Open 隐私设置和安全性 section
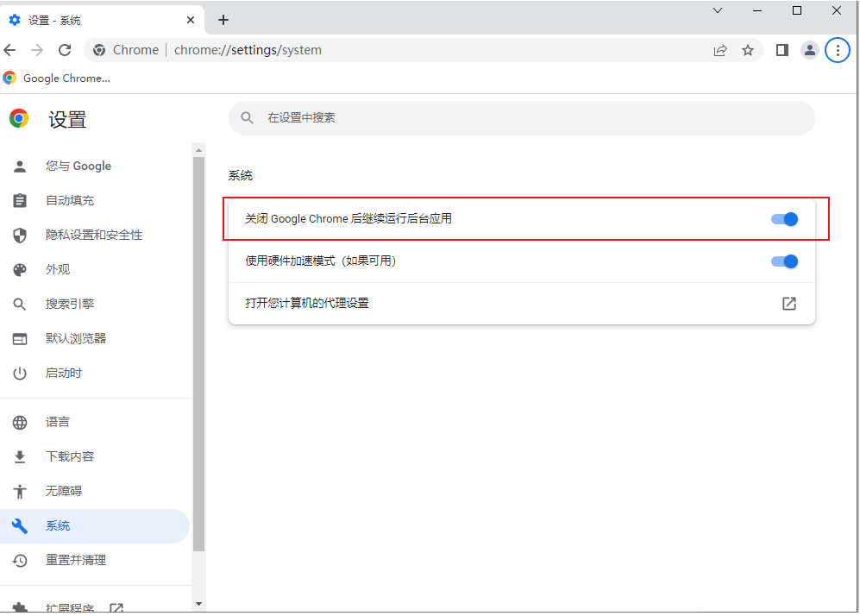Screen dimensions: 860x616 [94, 236]
